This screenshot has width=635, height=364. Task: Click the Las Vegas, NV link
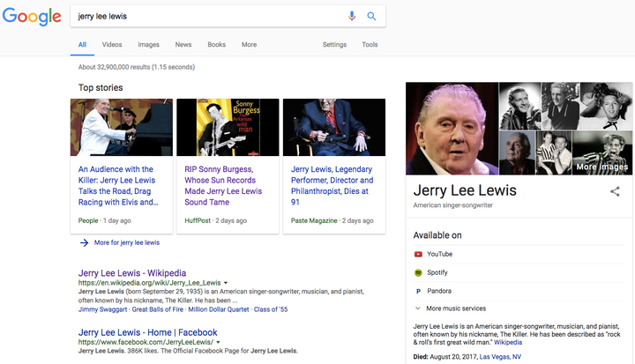(500, 357)
